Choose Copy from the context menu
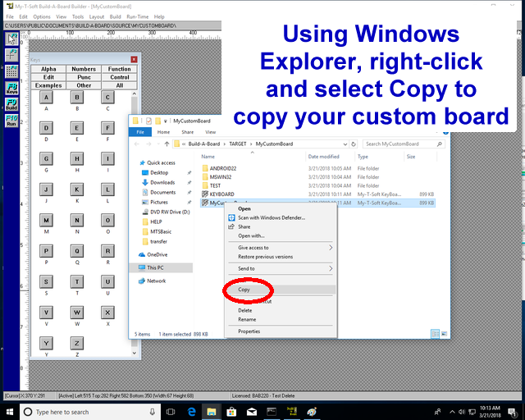The image size is (525, 420). [x=244, y=290]
